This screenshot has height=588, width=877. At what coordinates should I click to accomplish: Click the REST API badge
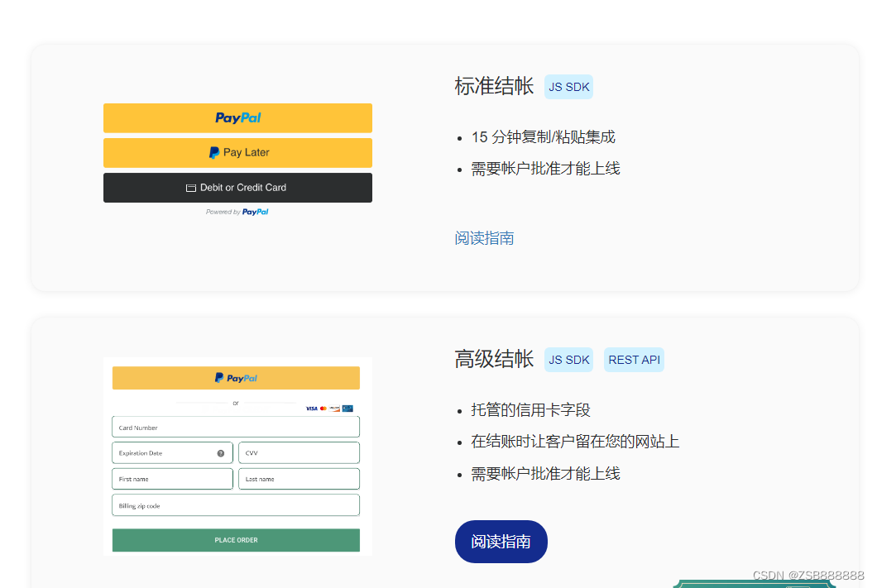coord(635,360)
